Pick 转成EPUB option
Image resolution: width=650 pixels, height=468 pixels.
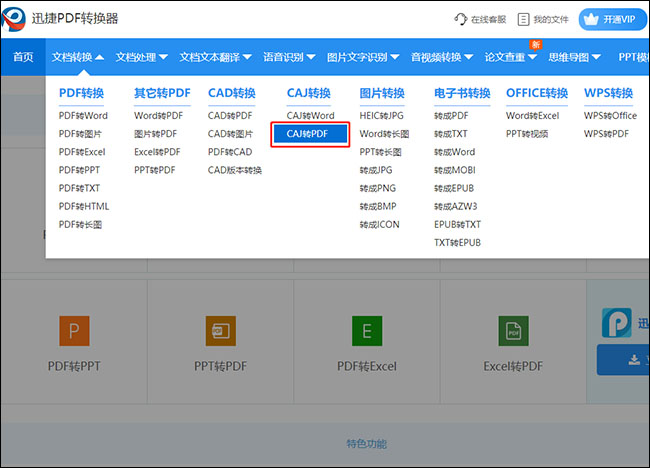coord(454,188)
